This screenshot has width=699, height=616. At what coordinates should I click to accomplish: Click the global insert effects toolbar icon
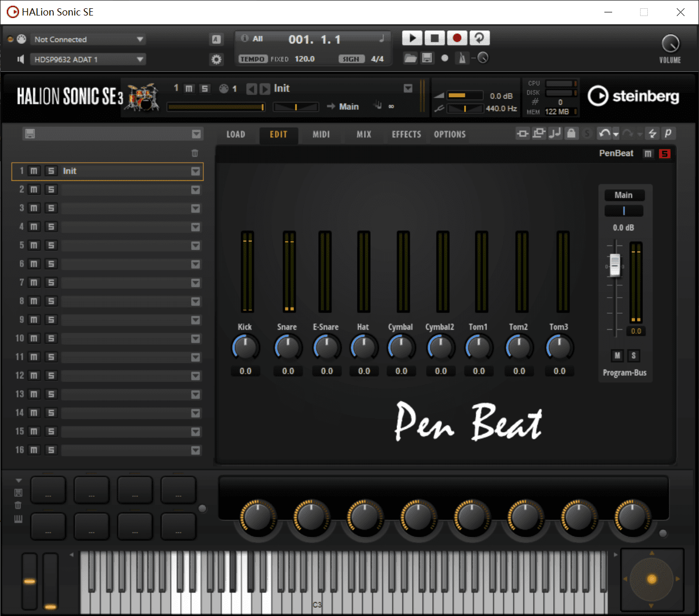click(523, 134)
